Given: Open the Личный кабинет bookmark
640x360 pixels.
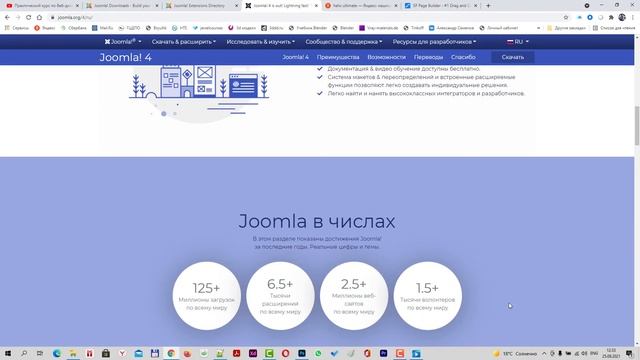Looking at the screenshot, I should [x=498, y=28].
